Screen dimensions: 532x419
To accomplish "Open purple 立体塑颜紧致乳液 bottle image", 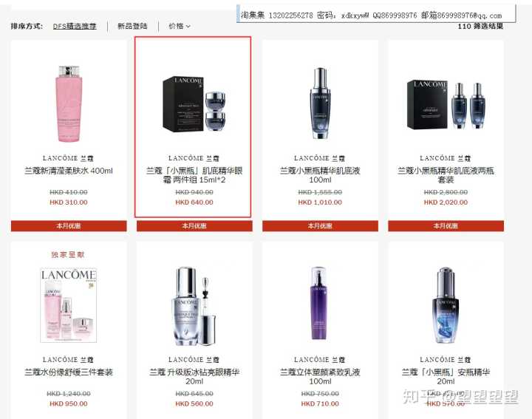I will coord(320,303).
